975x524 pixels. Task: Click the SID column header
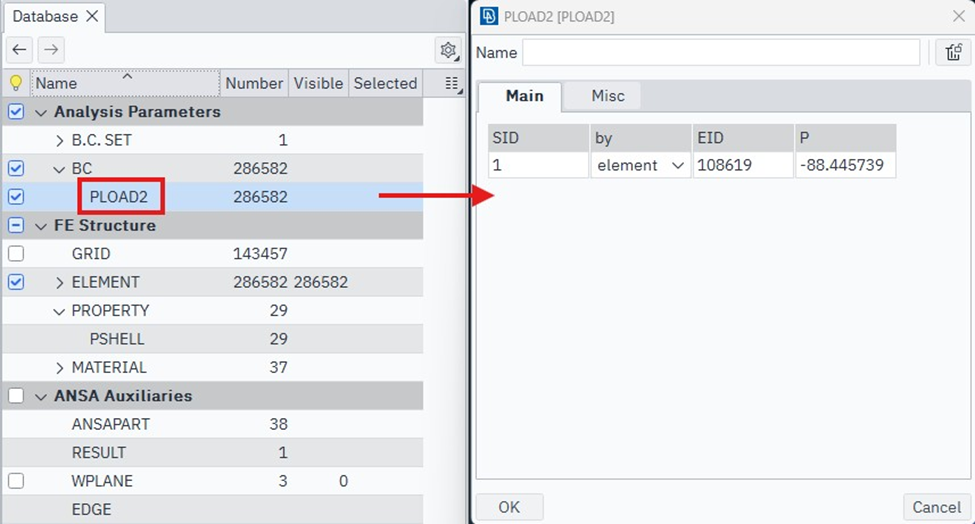[x=538, y=138]
